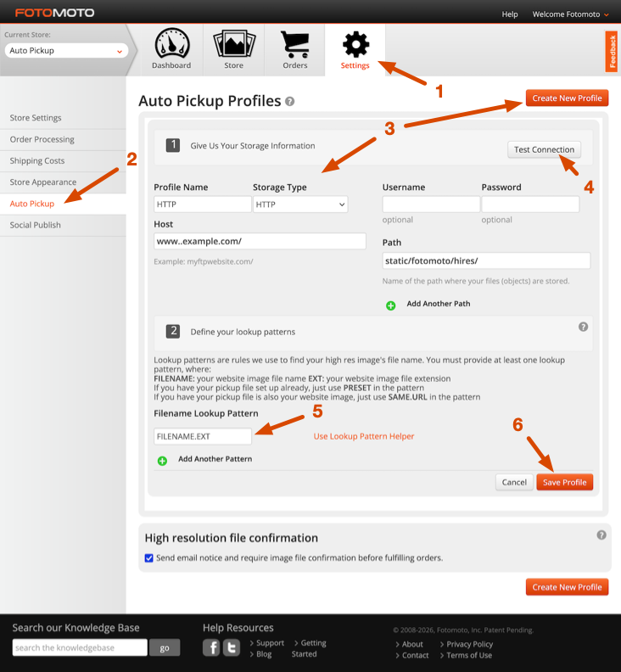Click help icon for High resolution file confirmation

(601, 535)
